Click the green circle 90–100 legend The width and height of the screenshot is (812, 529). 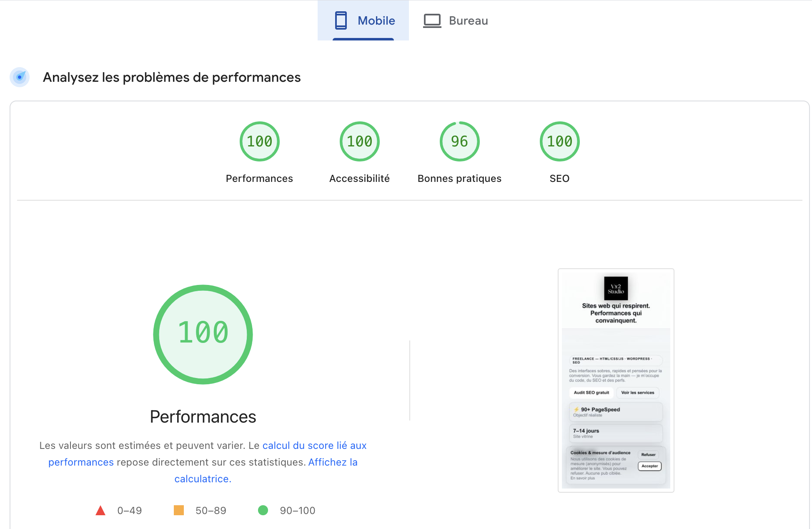[263, 510]
